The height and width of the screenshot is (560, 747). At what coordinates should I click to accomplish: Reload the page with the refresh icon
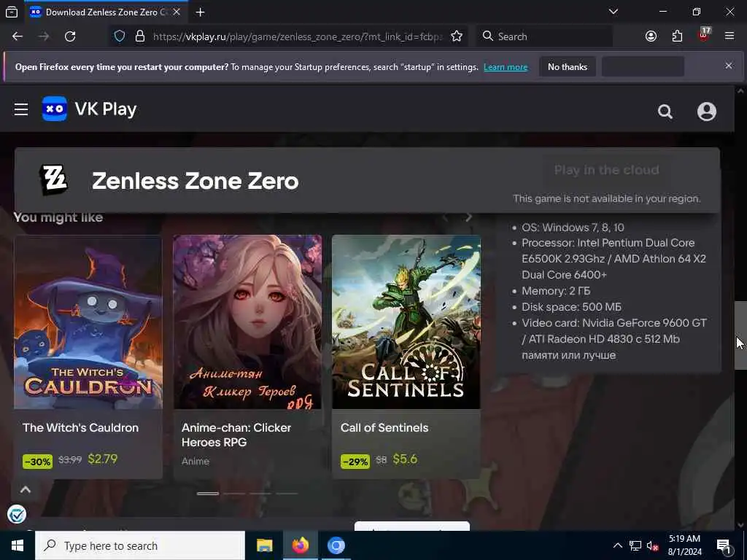(x=70, y=36)
